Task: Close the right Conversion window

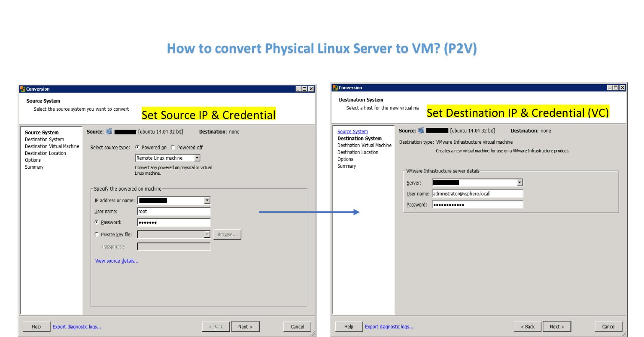Action: (x=622, y=88)
